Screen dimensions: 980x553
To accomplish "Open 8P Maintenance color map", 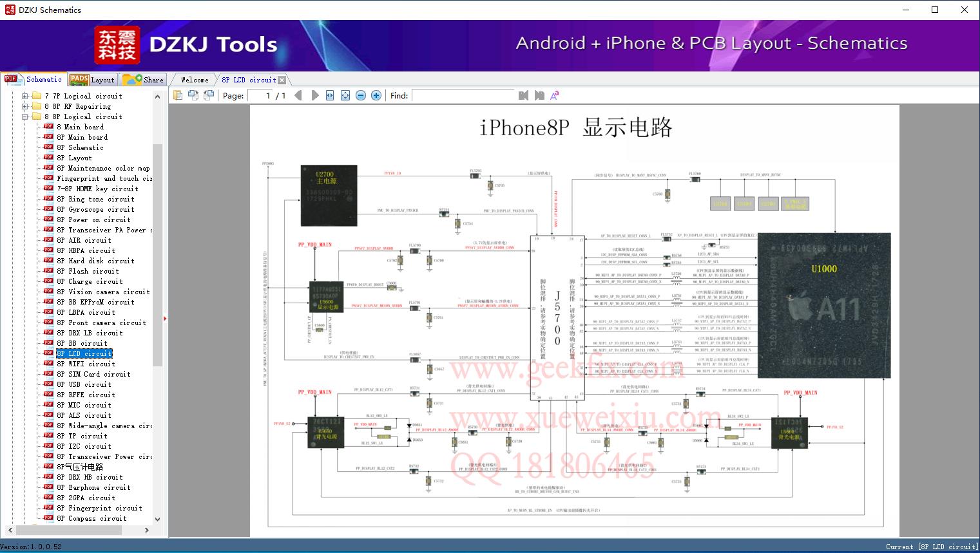I will 103,168.
